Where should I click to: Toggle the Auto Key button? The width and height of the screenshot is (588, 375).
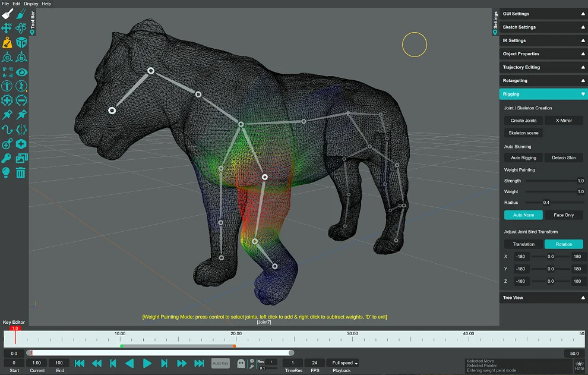[x=220, y=363]
